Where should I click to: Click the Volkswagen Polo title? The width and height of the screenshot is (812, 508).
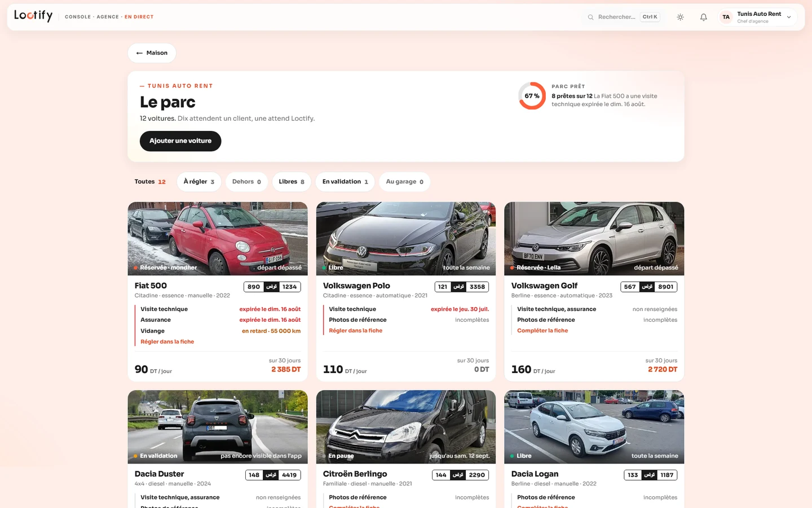pos(356,286)
